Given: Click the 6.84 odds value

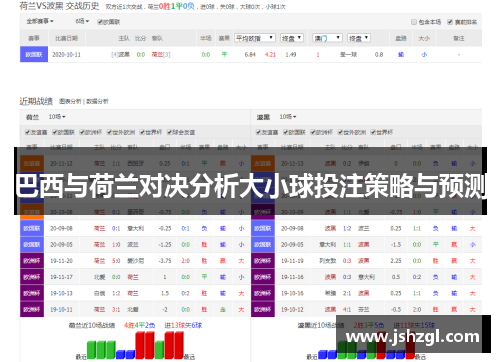Looking at the screenshot, I should tap(250, 55).
